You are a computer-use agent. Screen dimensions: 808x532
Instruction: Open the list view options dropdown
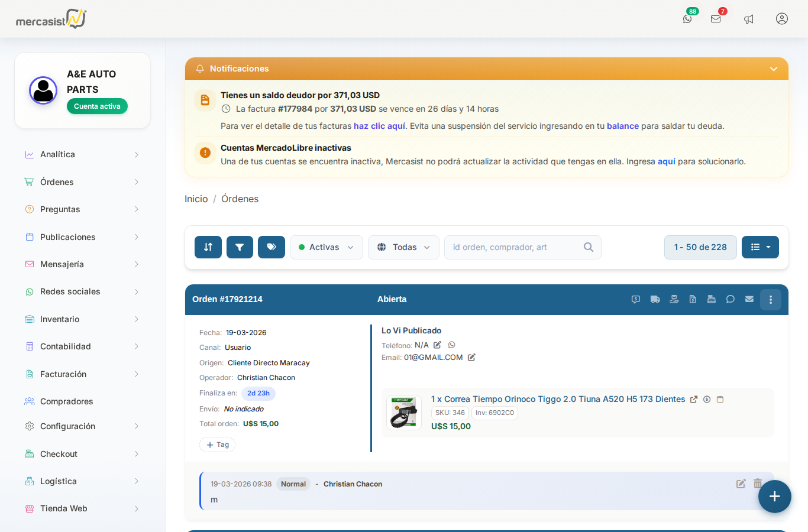pos(760,247)
